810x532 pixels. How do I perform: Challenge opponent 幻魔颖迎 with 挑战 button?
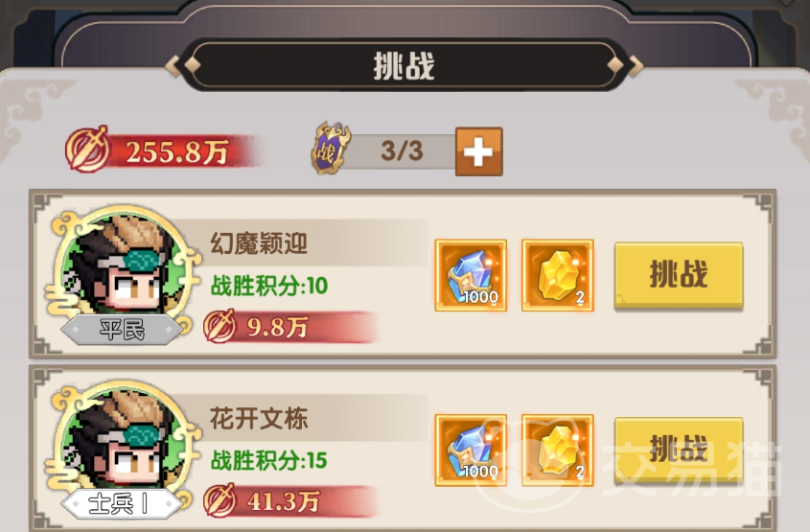tap(679, 275)
